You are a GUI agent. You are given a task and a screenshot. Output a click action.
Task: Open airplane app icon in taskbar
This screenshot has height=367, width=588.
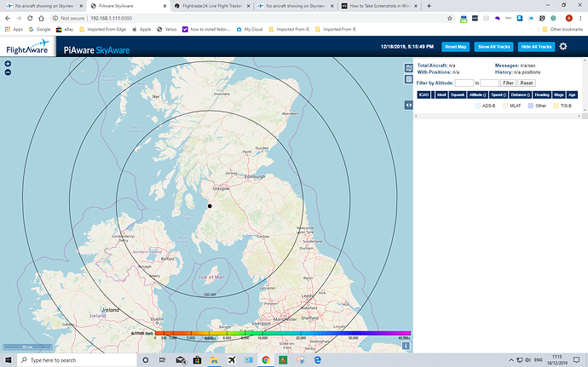click(232, 360)
